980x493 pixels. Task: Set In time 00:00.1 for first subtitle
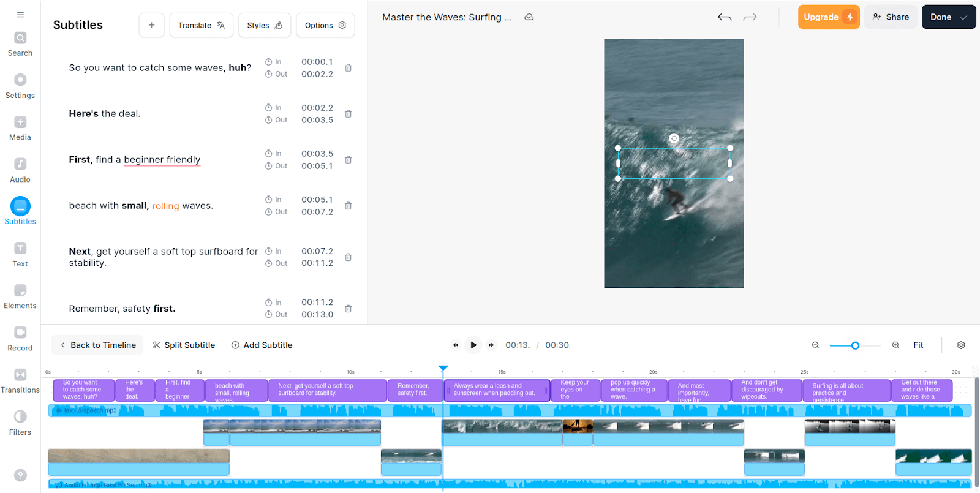click(317, 62)
